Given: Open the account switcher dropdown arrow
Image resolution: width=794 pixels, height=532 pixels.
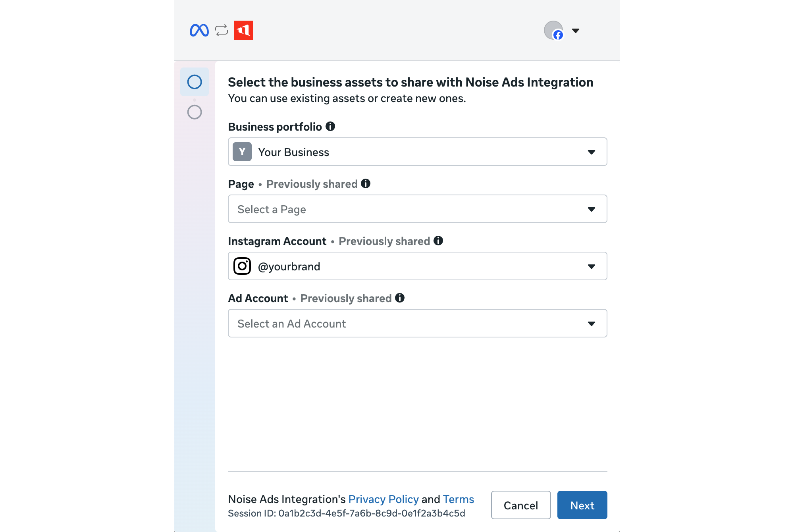Looking at the screenshot, I should coord(576,31).
